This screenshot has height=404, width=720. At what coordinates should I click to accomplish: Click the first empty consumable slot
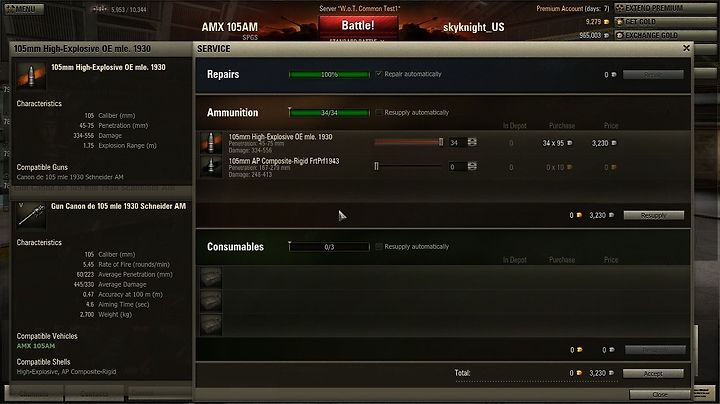pos(211,278)
